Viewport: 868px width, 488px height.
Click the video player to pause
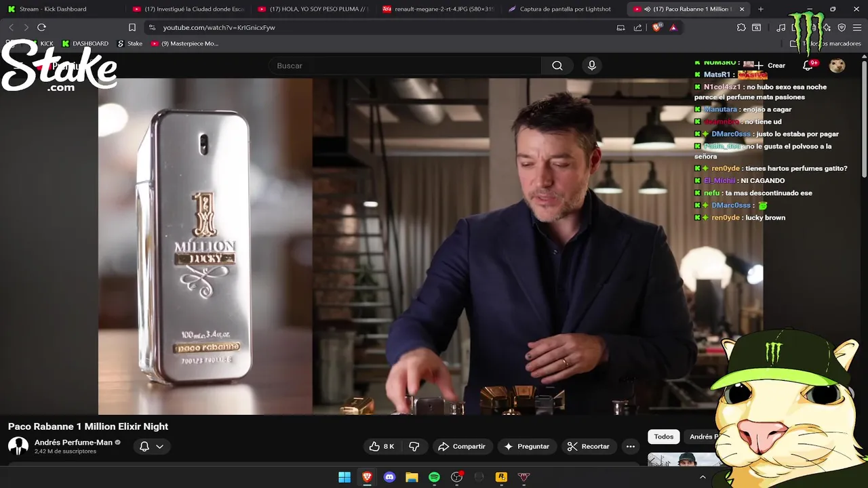[x=431, y=245]
